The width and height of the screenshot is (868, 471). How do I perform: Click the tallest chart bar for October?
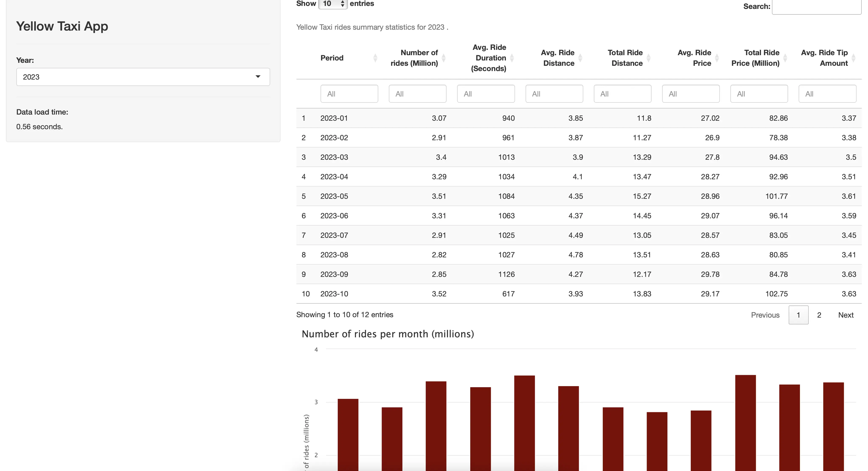(x=745, y=423)
